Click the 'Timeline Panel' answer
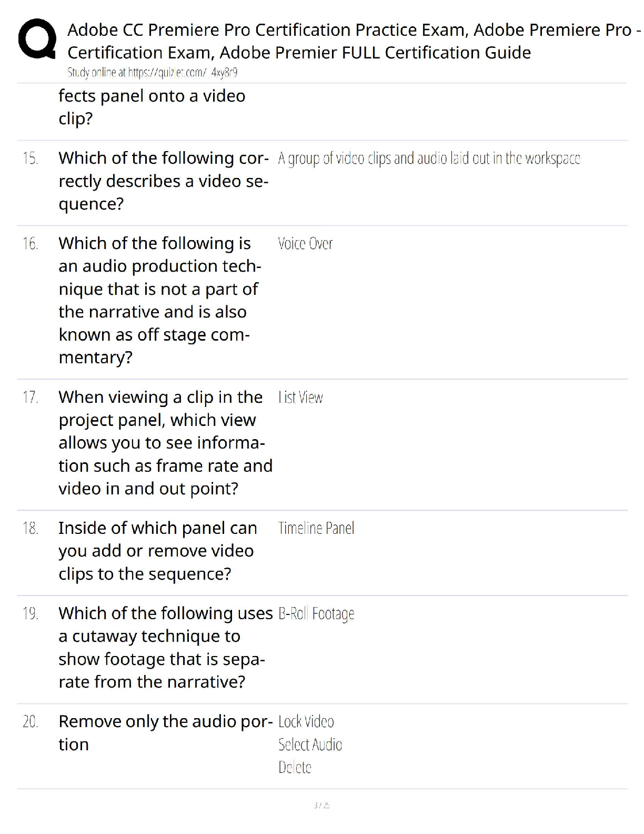The image size is (644, 834). coord(316,528)
